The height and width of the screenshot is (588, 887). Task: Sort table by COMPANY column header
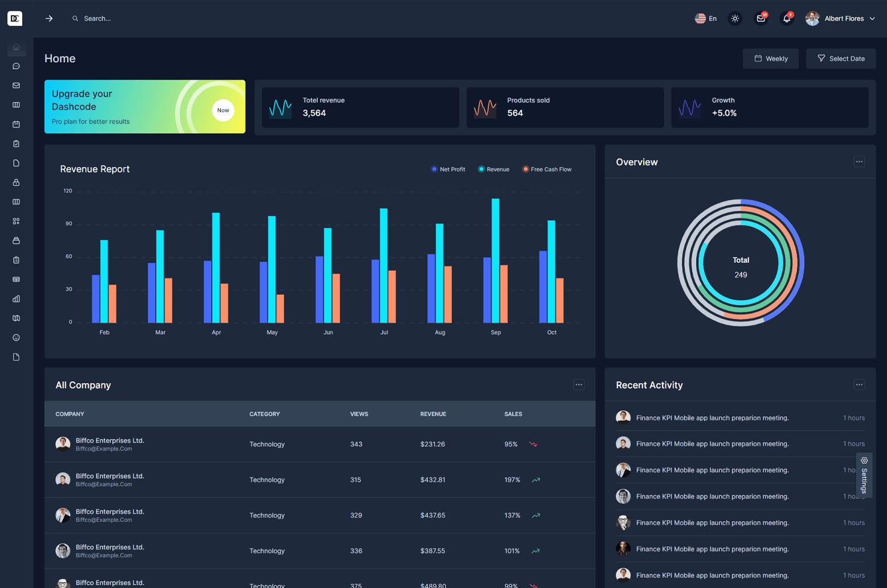pyautogui.click(x=70, y=414)
